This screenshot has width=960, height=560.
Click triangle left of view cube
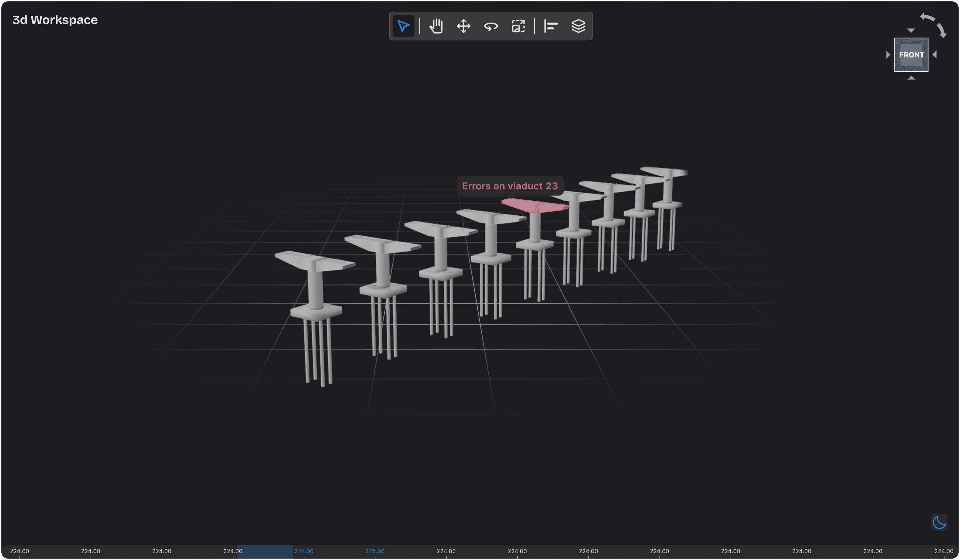point(888,55)
